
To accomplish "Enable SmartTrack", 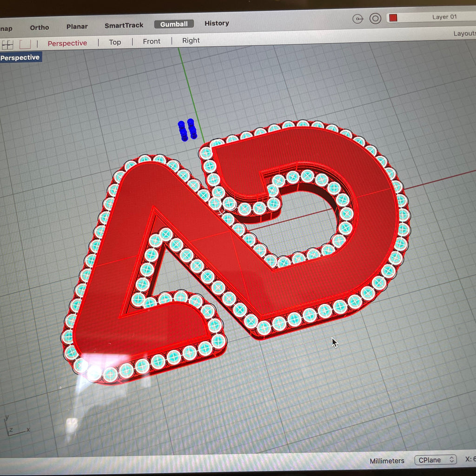I will tap(124, 26).
